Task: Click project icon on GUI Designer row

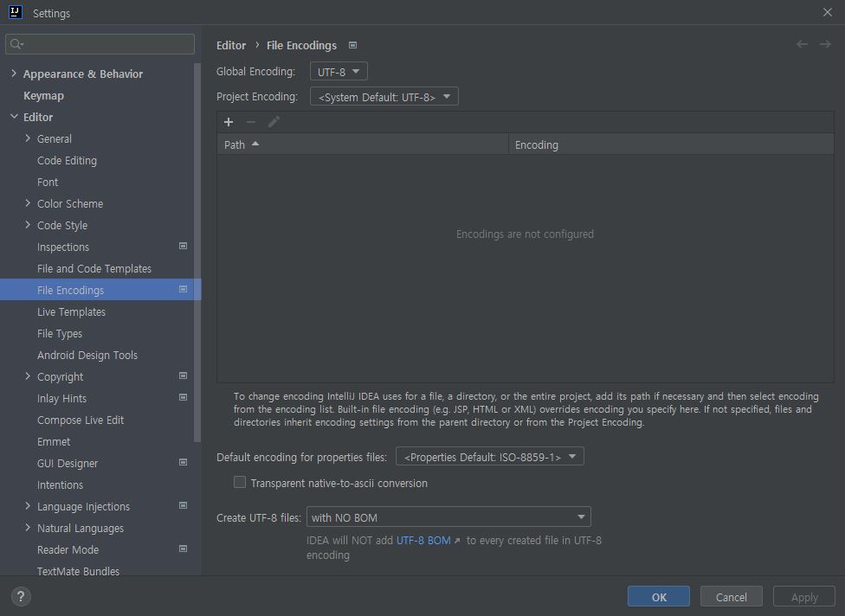Action: [184, 462]
